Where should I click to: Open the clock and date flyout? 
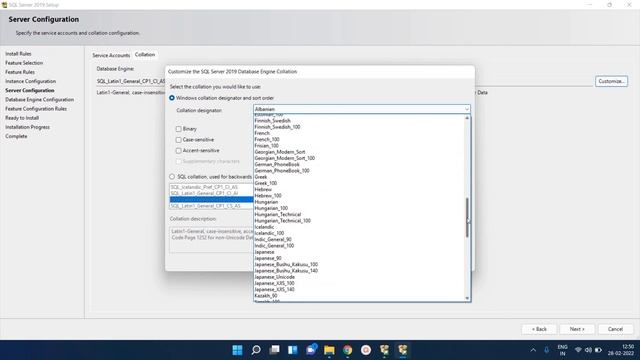(x=620, y=350)
